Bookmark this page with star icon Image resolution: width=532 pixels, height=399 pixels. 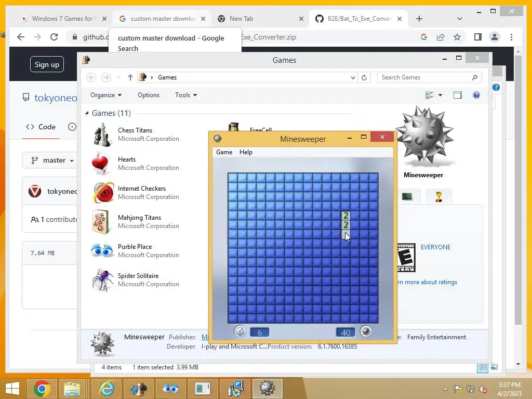tap(457, 37)
